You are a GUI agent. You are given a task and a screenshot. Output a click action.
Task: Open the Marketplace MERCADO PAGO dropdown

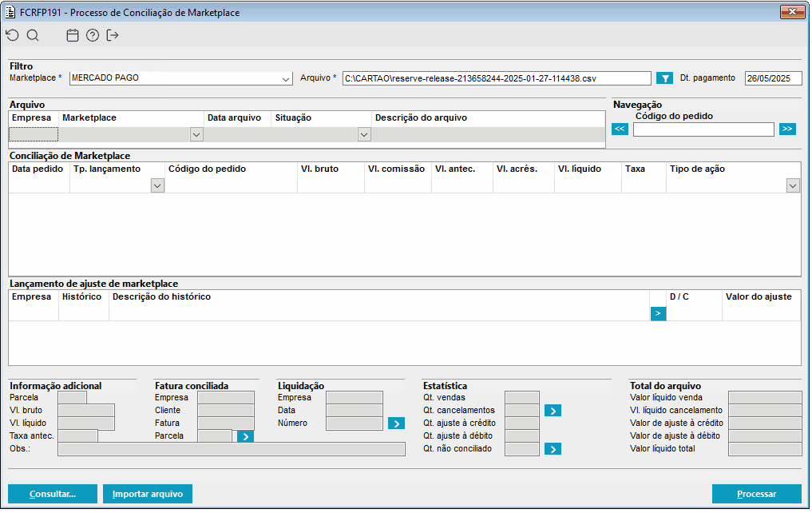pos(285,79)
